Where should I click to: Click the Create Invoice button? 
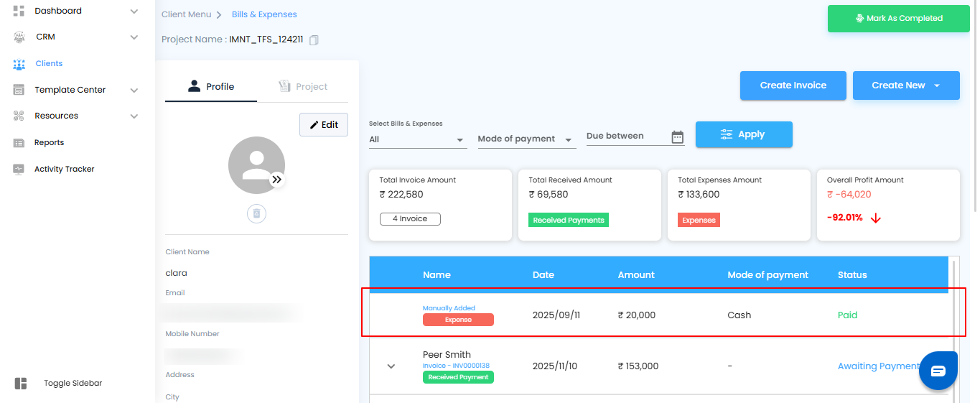pyautogui.click(x=793, y=85)
